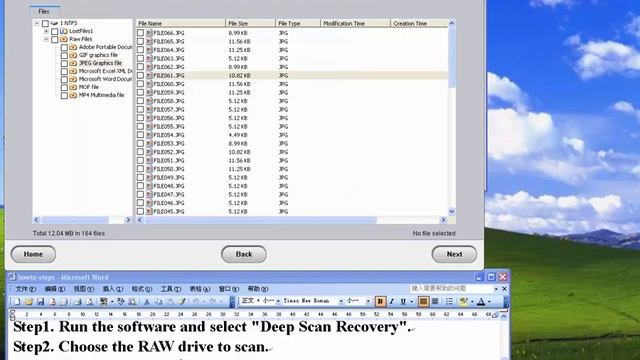Click the LostFiles1 folder icon
640x360 pixels.
64,31
